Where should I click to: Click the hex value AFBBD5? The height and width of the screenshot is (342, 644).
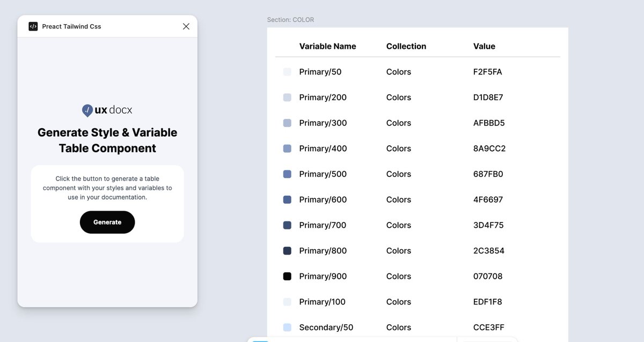[489, 123]
